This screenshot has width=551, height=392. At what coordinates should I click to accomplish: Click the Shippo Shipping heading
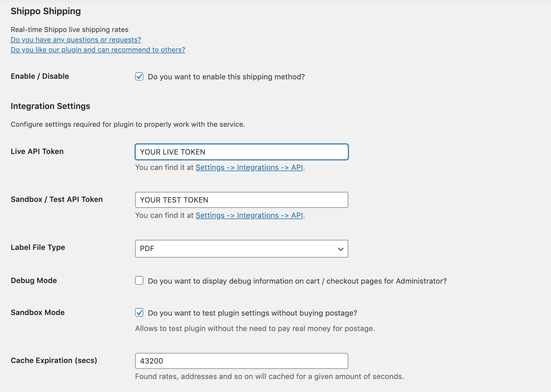[x=46, y=11]
